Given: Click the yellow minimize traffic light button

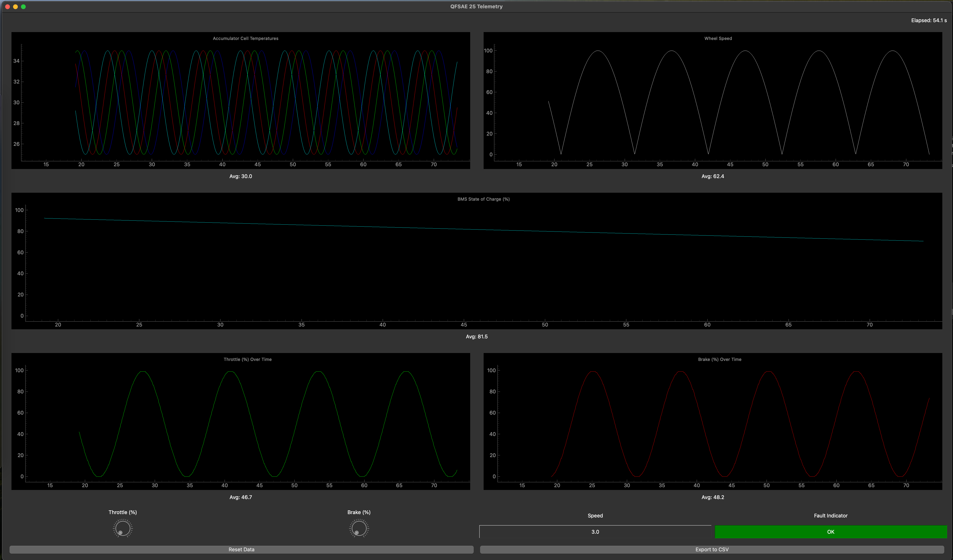Looking at the screenshot, I should (16, 6).
